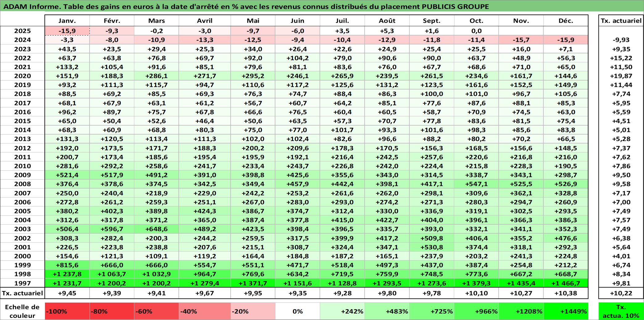Select the 'Févr.' column header
This screenshot has height=320, width=644.
pyautogui.click(x=112, y=21)
